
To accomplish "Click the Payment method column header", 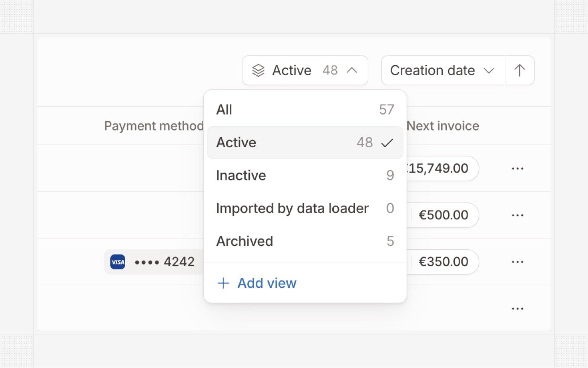I will [x=154, y=126].
